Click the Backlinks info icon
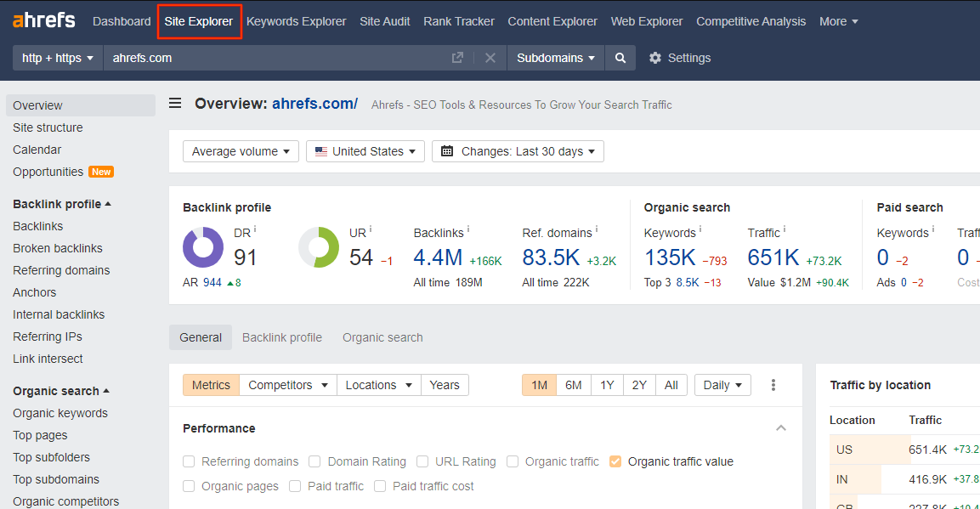Image resolution: width=980 pixels, height=509 pixels. (x=468, y=229)
